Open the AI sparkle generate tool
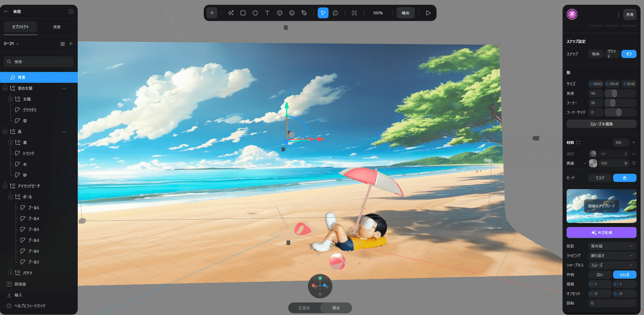644x315 pixels. click(231, 13)
